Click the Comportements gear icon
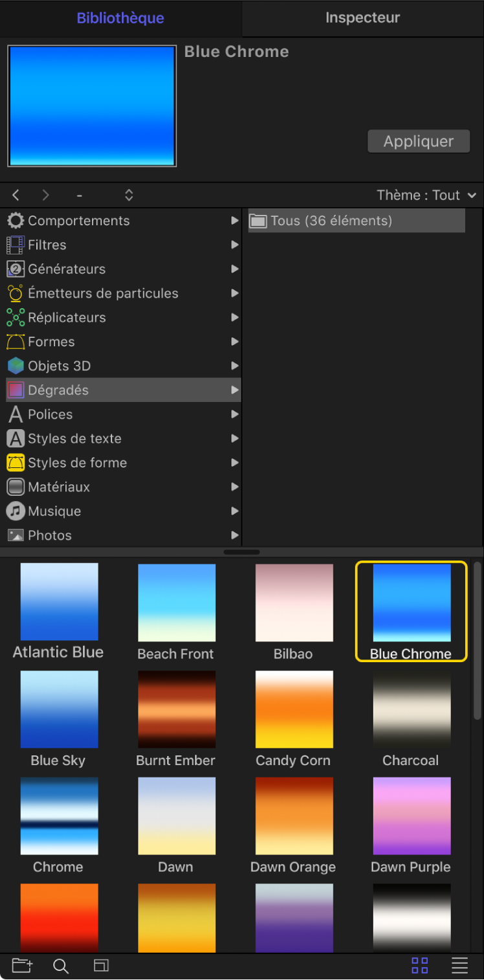 16,221
